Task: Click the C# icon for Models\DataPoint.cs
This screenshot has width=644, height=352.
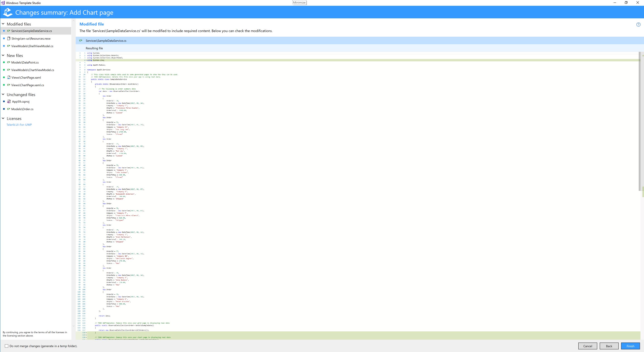Action: click(x=8, y=62)
